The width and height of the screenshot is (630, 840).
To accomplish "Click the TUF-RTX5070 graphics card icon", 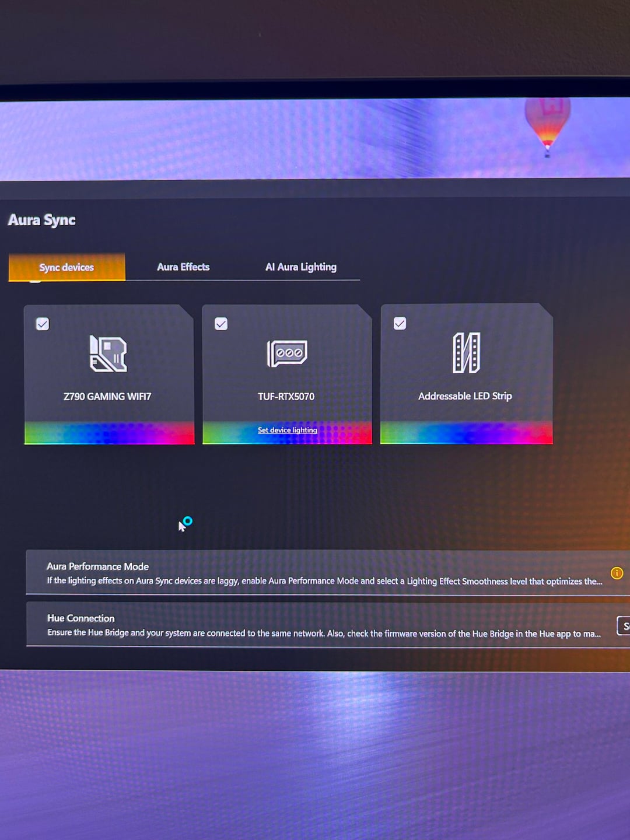I will pyautogui.click(x=287, y=353).
